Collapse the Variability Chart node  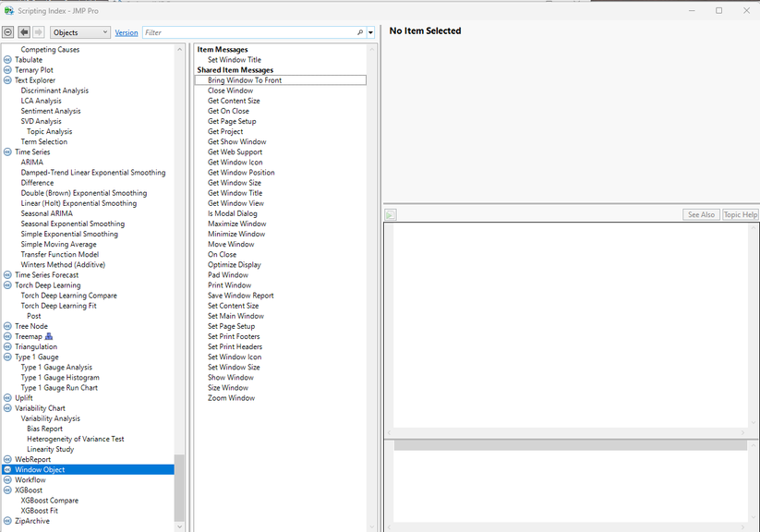pos(7,408)
